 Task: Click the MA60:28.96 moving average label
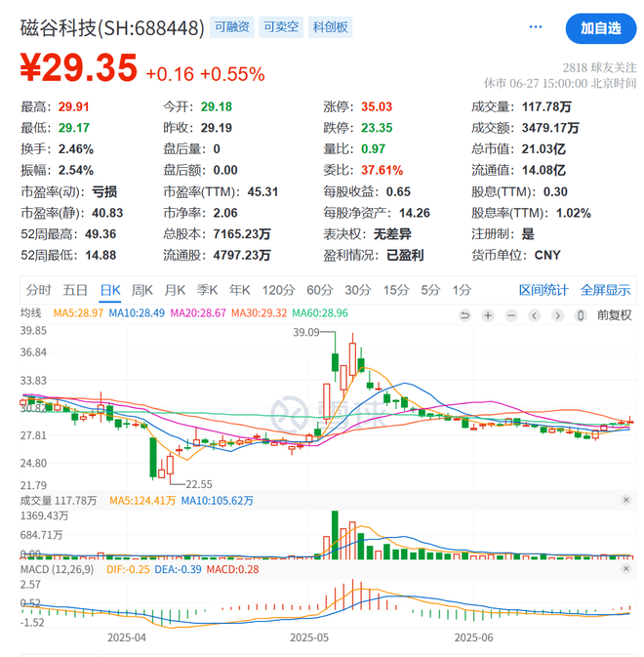click(320, 313)
